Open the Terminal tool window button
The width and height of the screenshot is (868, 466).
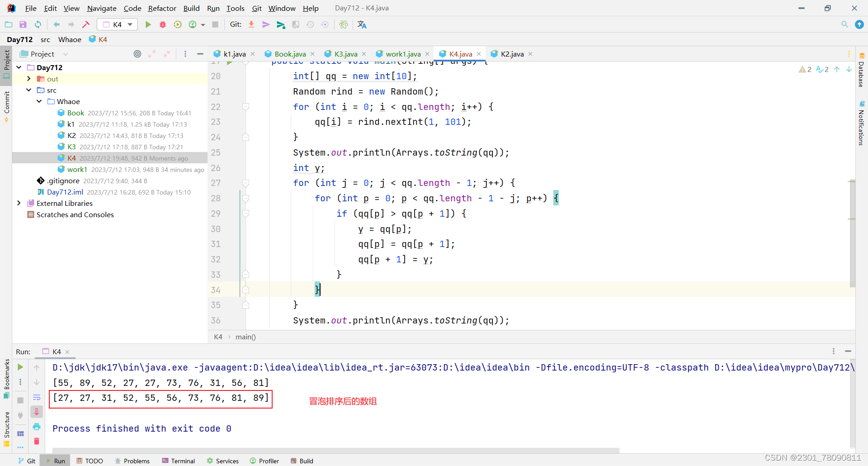click(179, 461)
